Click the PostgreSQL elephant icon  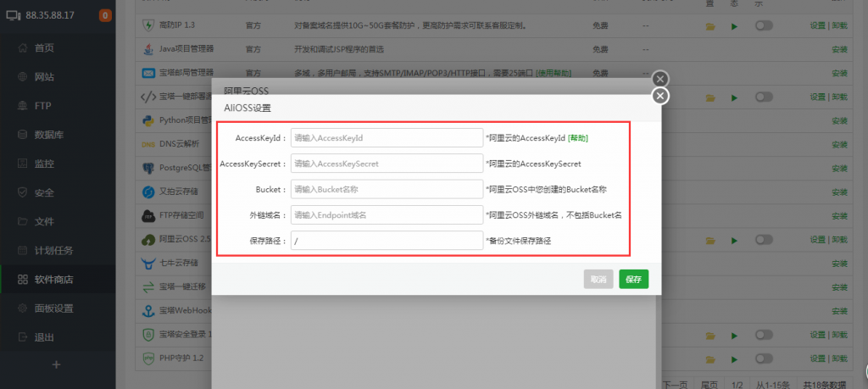point(148,168)
